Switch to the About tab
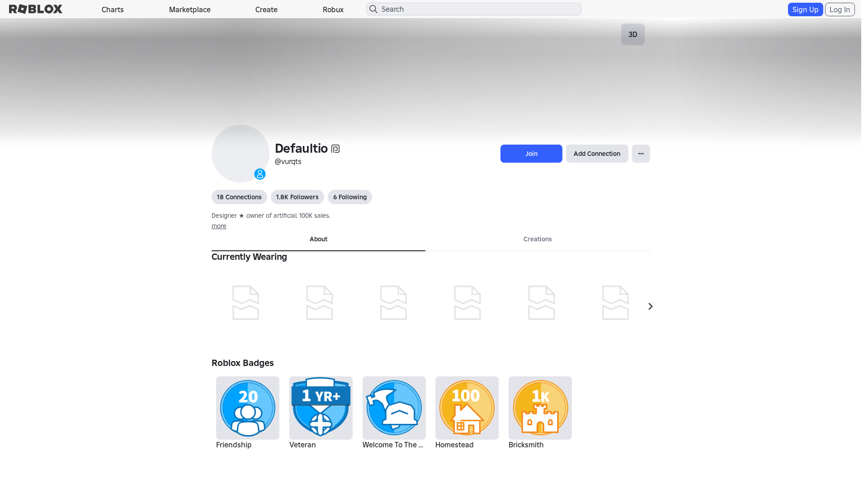868x488 pixels. (x=318, y=239)
